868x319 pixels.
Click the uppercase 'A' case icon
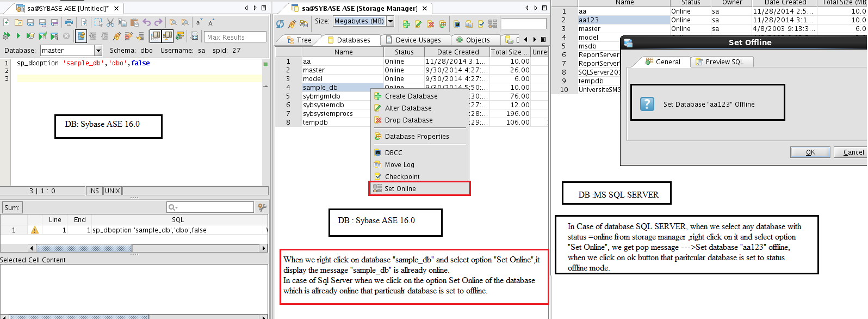[x=211, y=22]
